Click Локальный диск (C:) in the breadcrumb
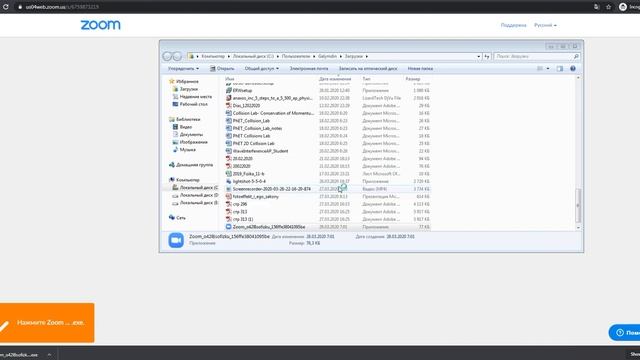Viewport: 640px width, 360px height. coord(253,56)
